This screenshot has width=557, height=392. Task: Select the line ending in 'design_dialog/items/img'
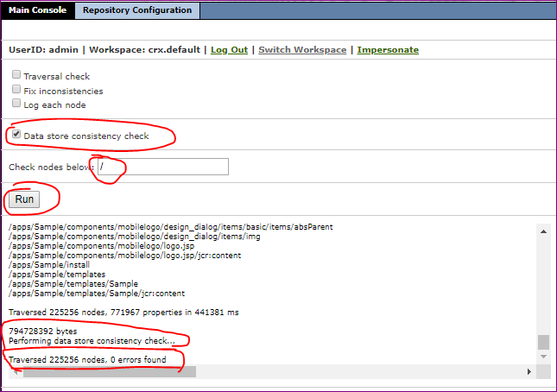click(x=134, y=237)
